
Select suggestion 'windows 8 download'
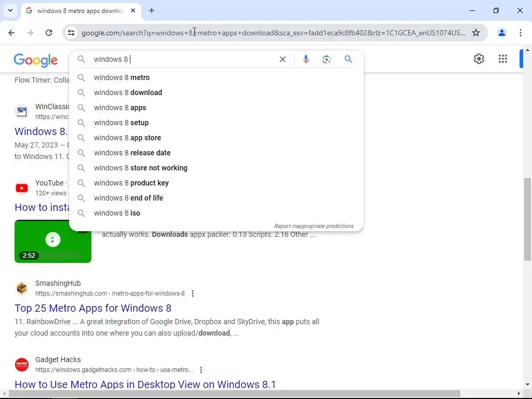(216, 92)
